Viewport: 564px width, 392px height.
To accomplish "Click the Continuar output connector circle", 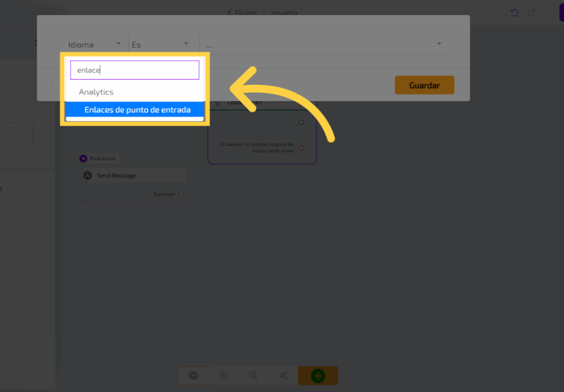I will click(x=181, y=194).
